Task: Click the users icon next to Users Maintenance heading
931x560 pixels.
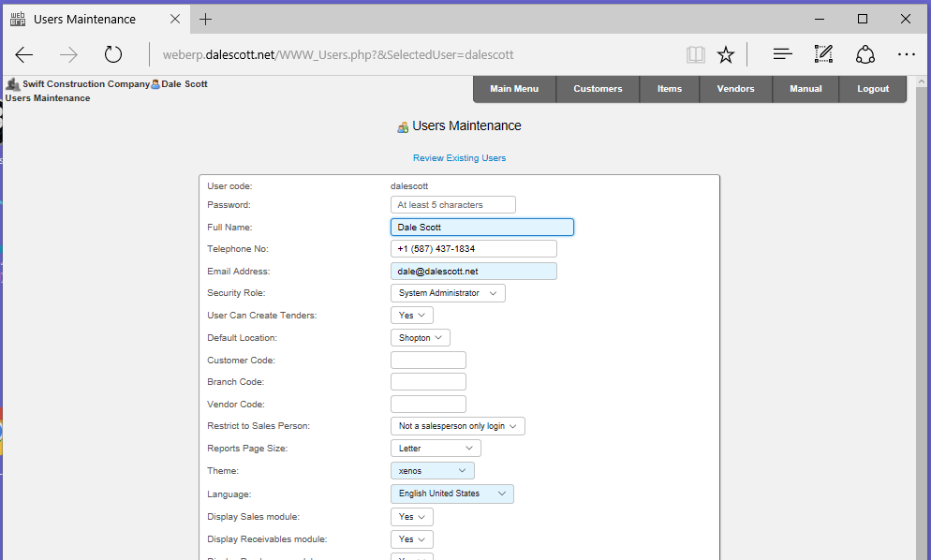Action: coord(403,127)
